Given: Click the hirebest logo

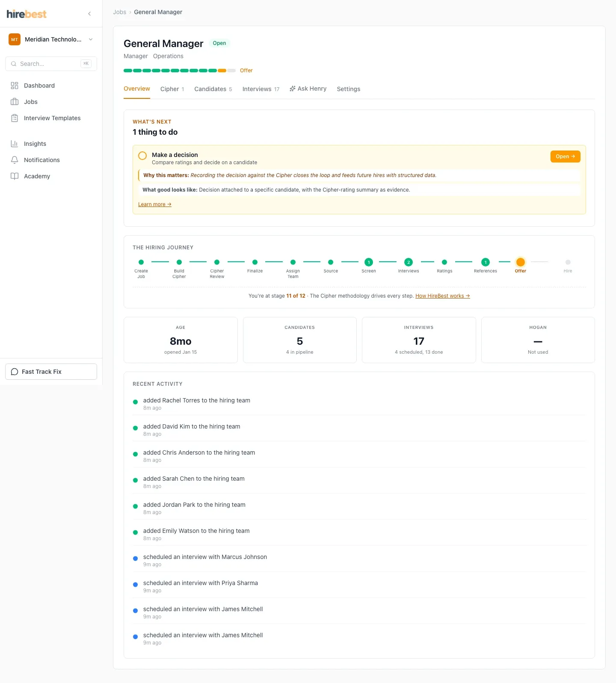Looking at the screenshot, I should pos(27,14).
